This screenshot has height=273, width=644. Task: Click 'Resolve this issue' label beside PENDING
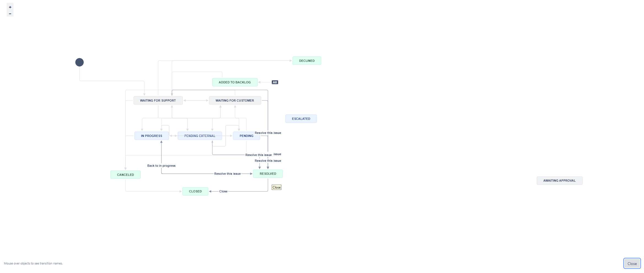pyautogui.click(x=268, y=133)
